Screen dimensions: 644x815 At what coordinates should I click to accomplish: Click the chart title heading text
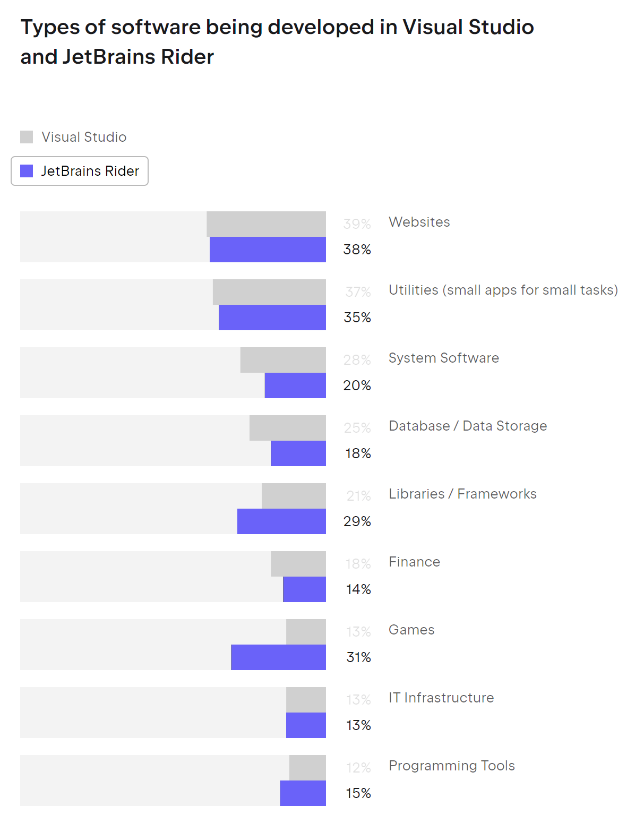[x=277, y=42]
